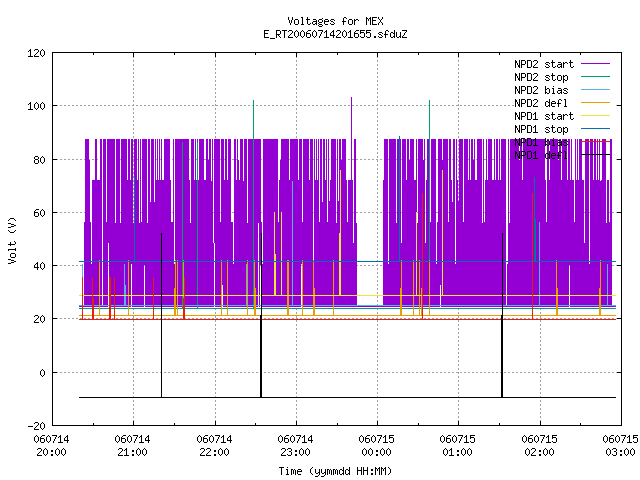Click the x-axis label 060714 22:00
640x480 pixels.
pyautogui.click(x=214, y=446)
